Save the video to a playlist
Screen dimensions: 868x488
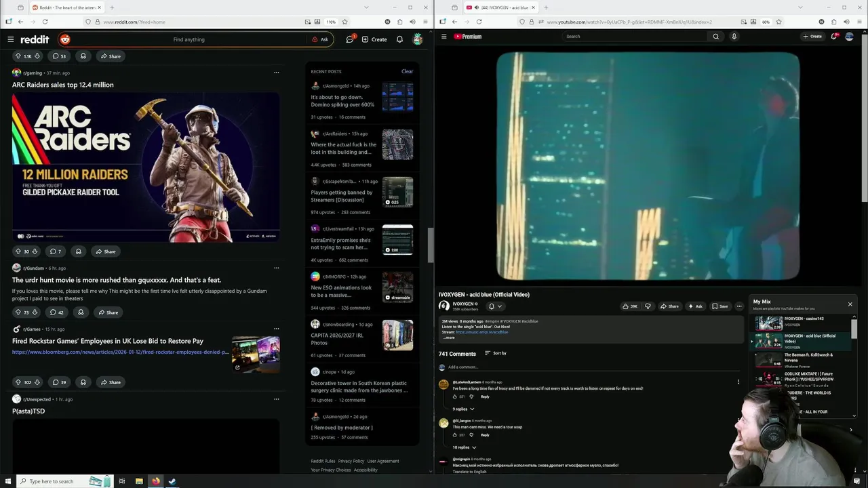click(x=720, y=306)
